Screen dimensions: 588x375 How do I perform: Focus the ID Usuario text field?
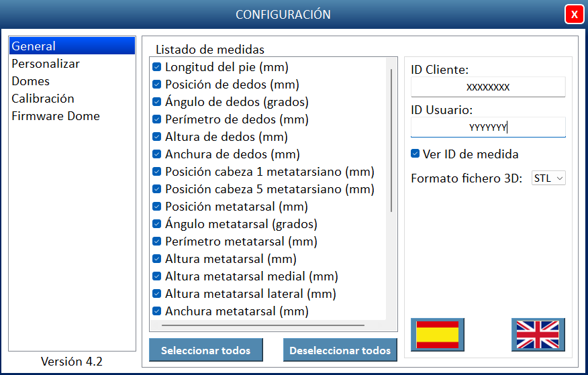point(488,127)
